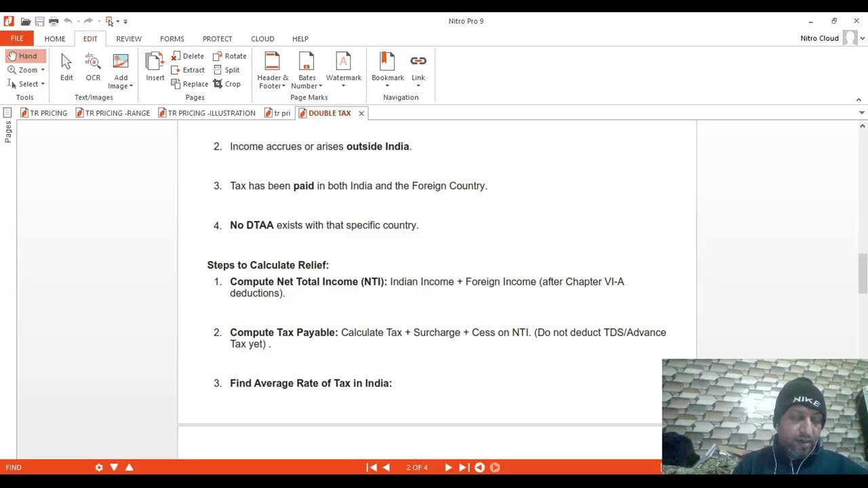Sign in to Nitro Cloud
The image size is (868, 488).
pyautogui.click(x=819, y=39)
